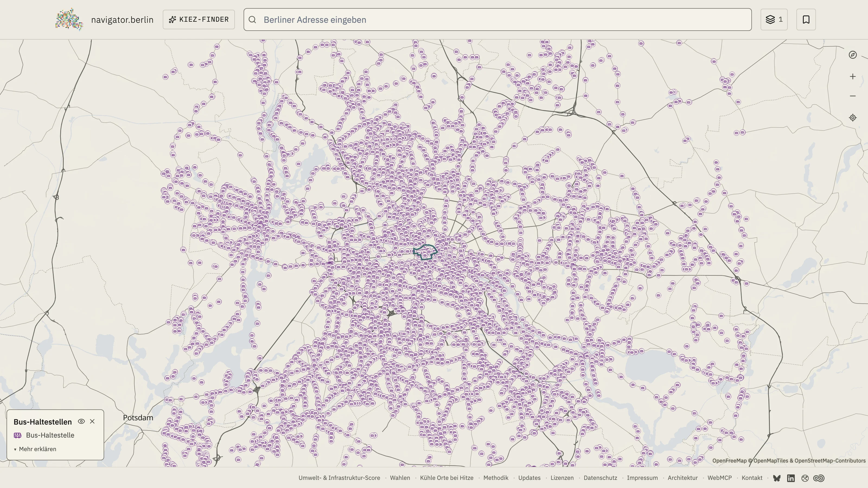Close the Bus-Haltestellen legend
This screenshot has height=488, width=868.
point(92,421)
